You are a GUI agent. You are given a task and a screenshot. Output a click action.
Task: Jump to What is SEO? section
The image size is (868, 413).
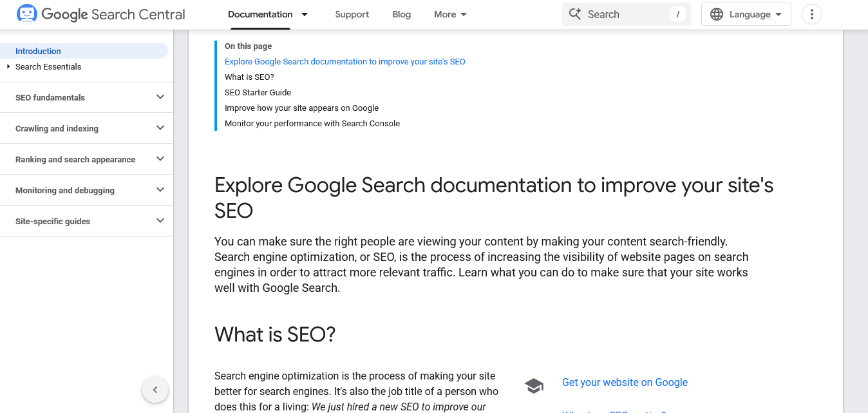coord(249,77)
